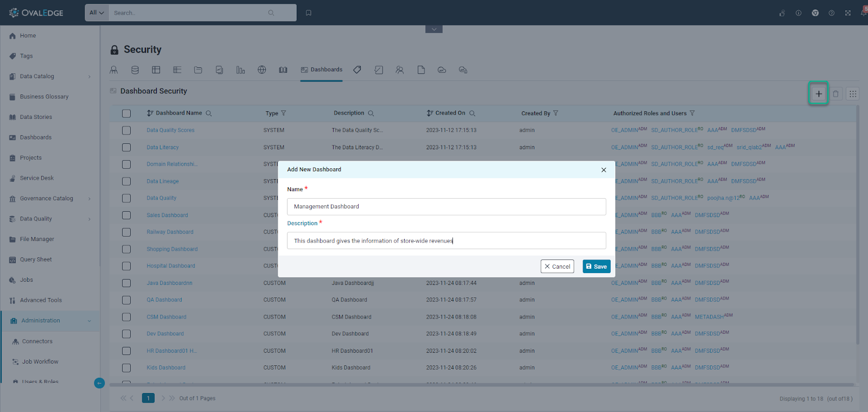Check the Data Literacy row checkbox
The width and height of the screenshot is (868, 412).
point(126,148)
